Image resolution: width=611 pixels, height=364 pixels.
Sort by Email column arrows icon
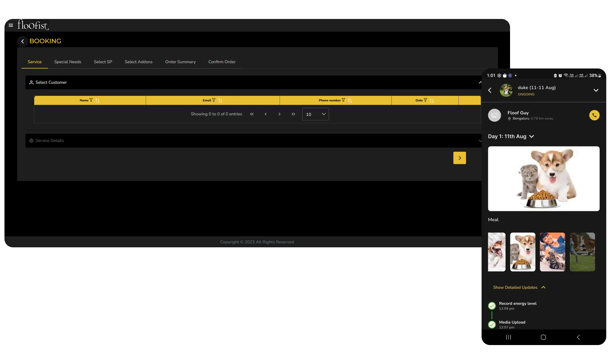pos(220,100)
